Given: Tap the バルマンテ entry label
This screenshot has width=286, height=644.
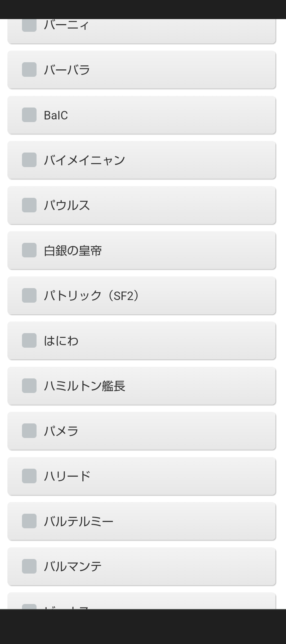Looking at the screenshot, I should click(x=73, y=567).
